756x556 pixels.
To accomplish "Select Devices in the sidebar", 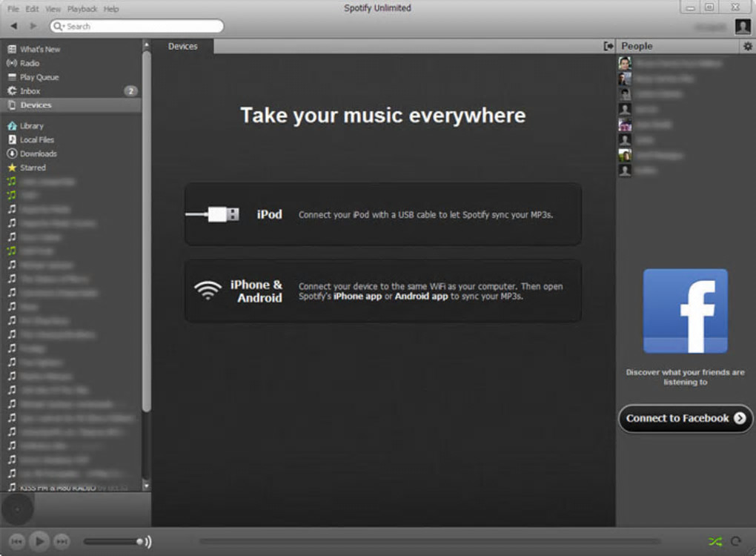I will pyautogui.click(x=71, y=105).
